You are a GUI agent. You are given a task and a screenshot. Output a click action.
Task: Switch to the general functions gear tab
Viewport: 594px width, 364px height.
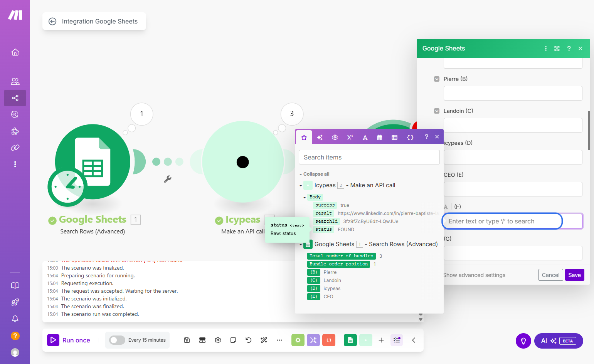[335, 138]
